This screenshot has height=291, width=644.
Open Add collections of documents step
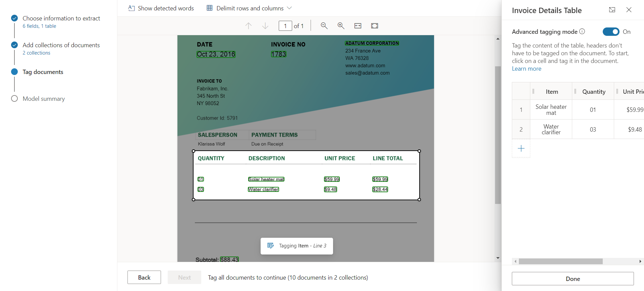pyautogui.click(x=61, y=45)
